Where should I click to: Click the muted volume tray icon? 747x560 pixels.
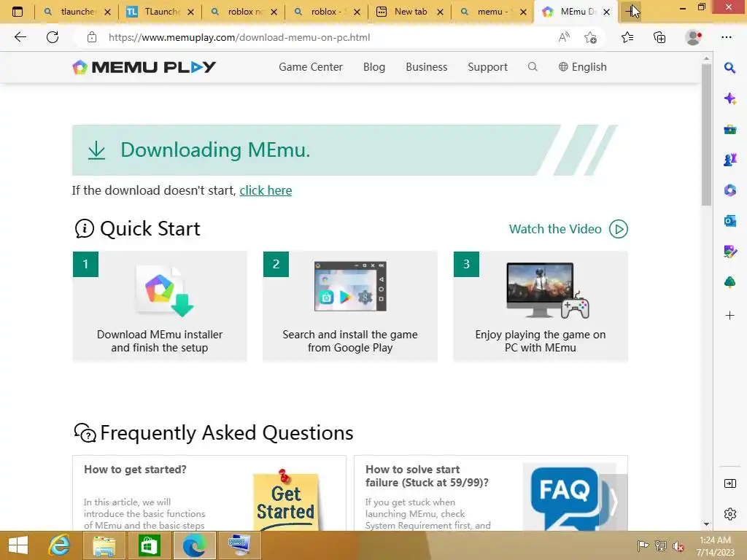[678, 545]
